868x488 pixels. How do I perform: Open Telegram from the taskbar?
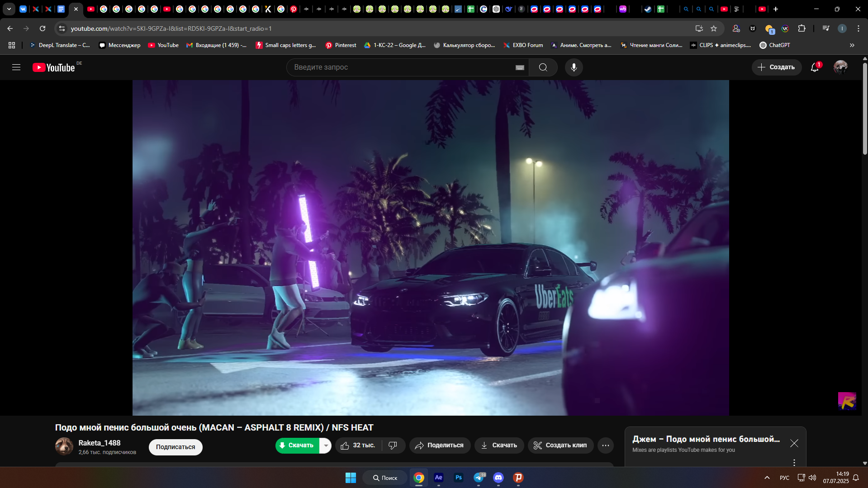pos(479,478)
